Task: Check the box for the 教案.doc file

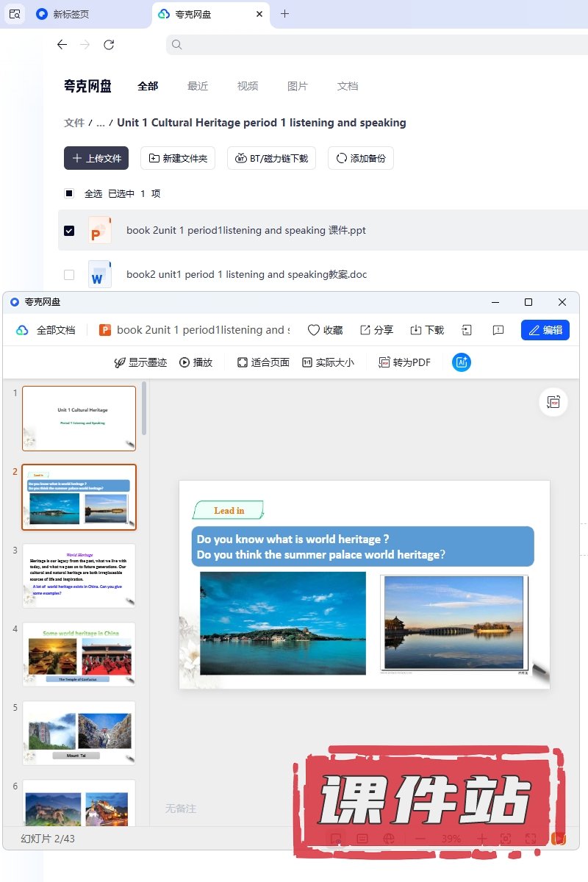Action: (x=69, y=275)
